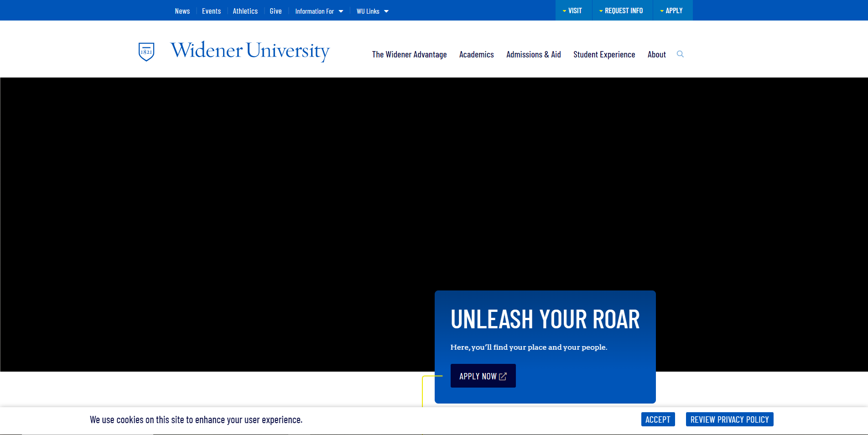Visit the Athletics link
868x435 pixels.
(x=245, y=11)
